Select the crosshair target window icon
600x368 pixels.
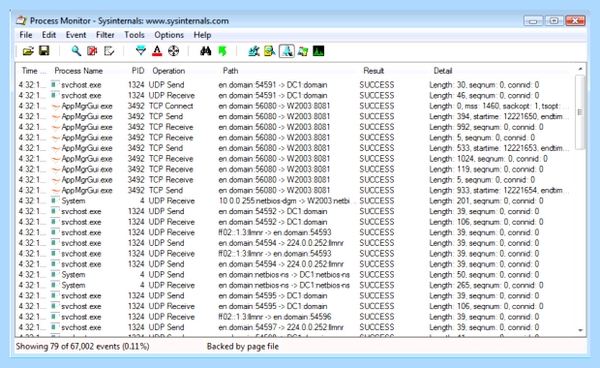click(174, 51)
